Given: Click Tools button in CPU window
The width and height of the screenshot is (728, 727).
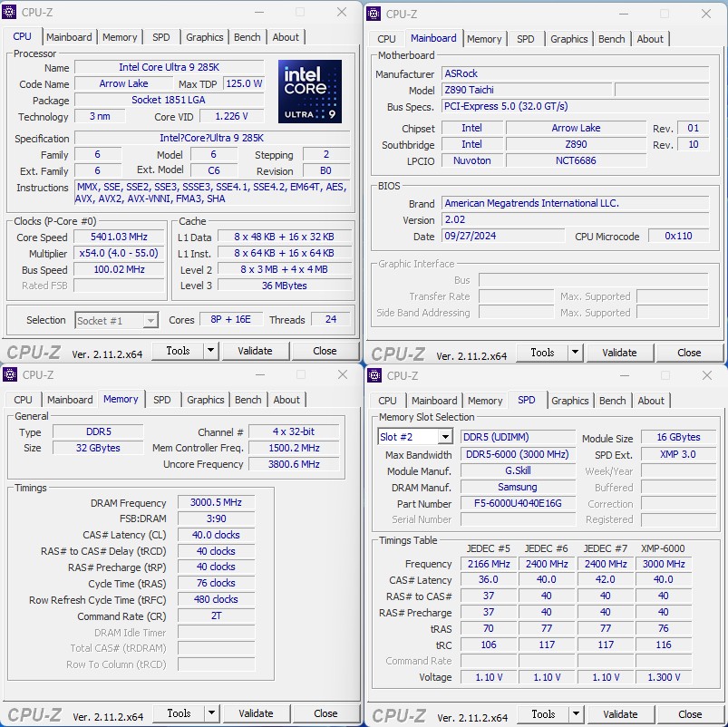Looking at the screenshot, I should tap(179, 351).
